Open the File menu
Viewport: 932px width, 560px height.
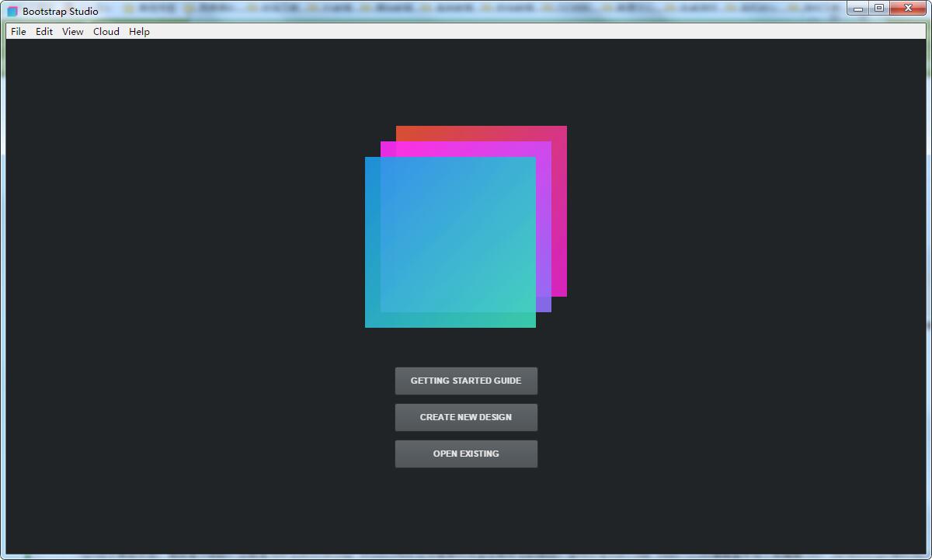coord(19,32)
